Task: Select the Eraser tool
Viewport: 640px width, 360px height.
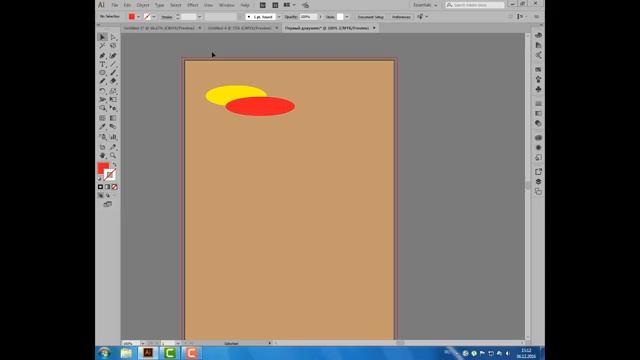Action: click(x=113, y=81)
